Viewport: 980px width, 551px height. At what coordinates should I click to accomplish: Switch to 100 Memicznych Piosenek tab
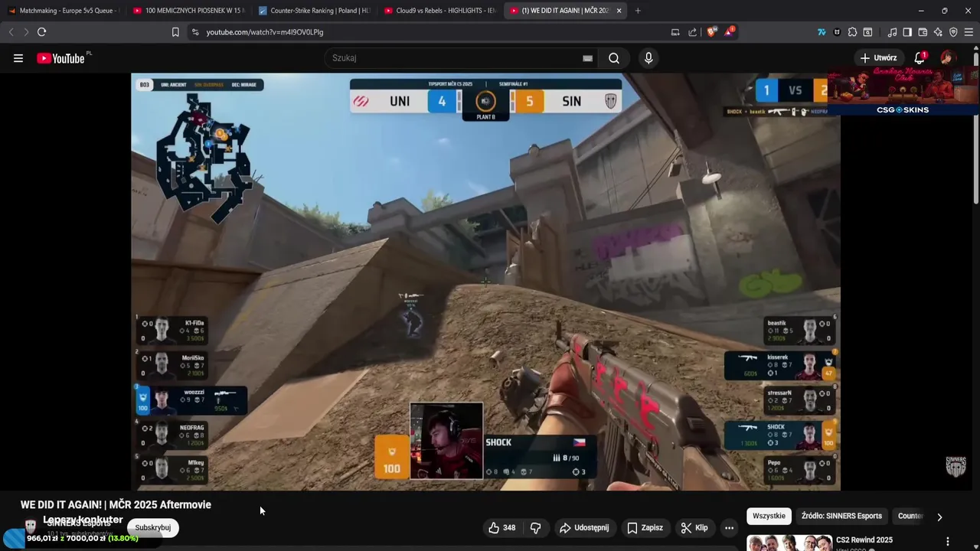click(x=188, y=11)
